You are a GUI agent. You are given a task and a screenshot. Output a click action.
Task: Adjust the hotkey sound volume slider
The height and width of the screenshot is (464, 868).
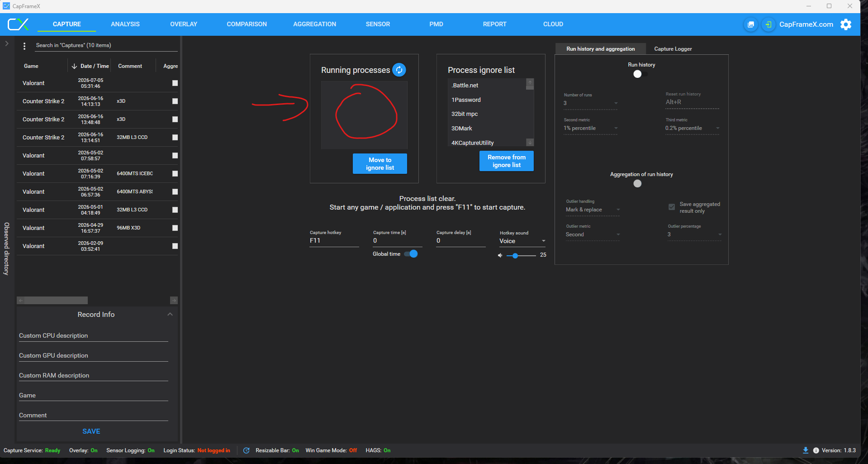[521, 256]
